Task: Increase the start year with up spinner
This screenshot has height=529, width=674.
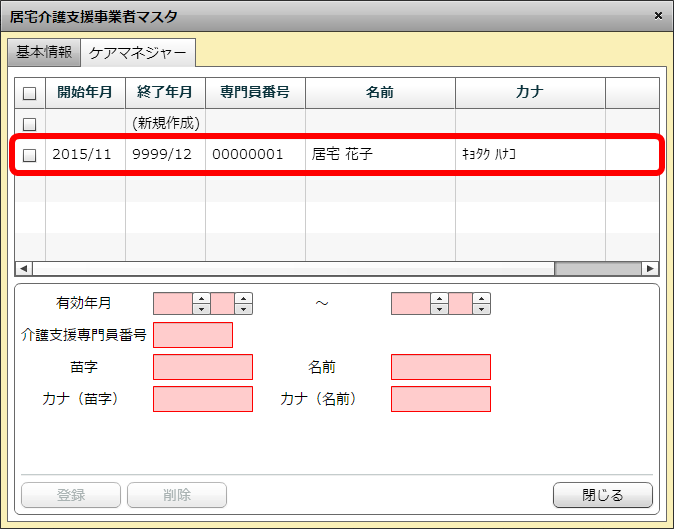Action: pyautogui.click(x=200, y=298)
